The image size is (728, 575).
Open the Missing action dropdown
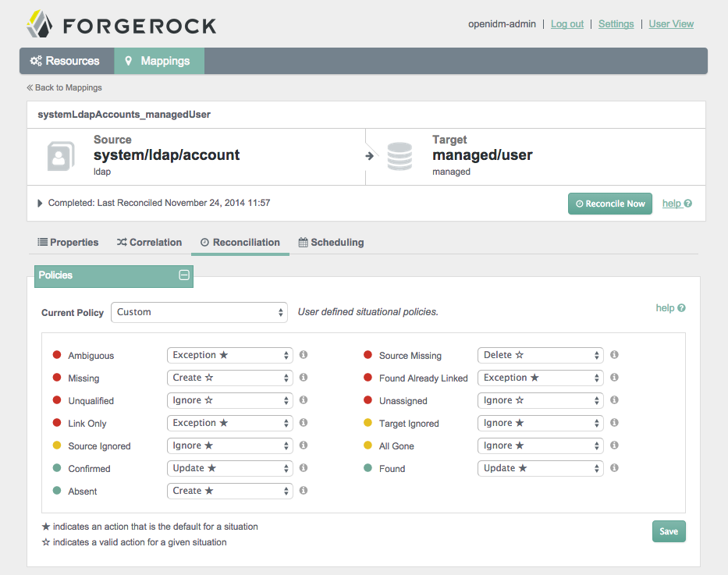click(x=230, y=378)
